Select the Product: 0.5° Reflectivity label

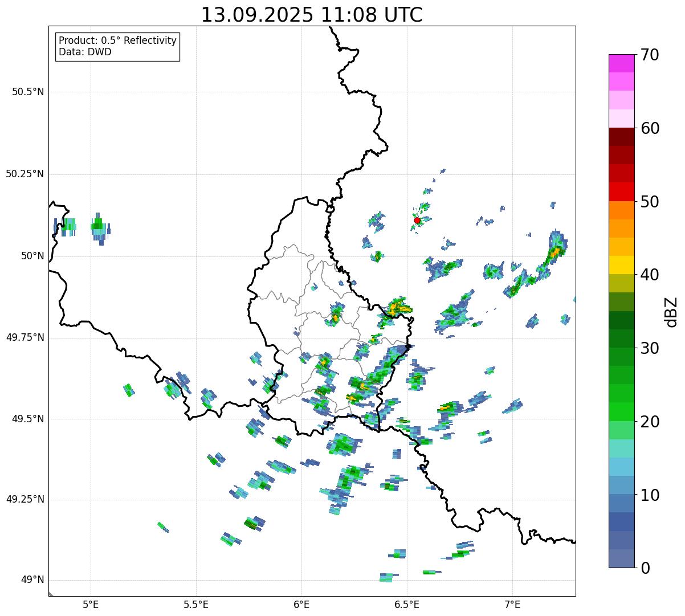(117, 41)
